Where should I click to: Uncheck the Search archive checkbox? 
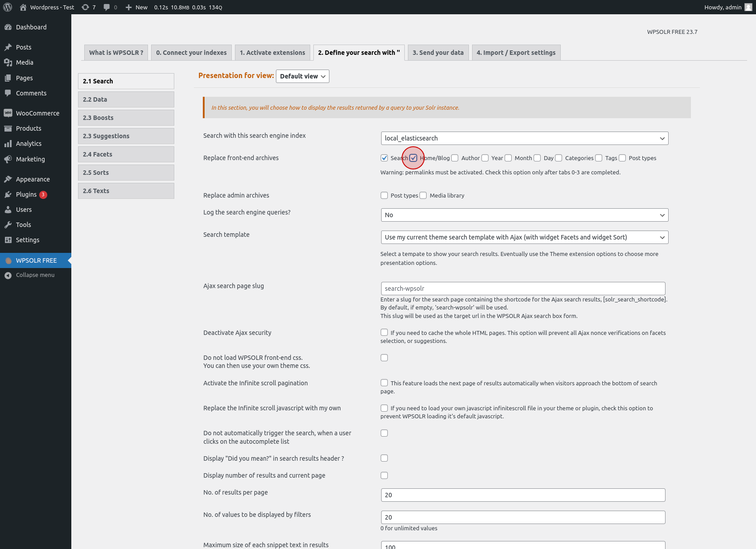[x=384, y=158]
